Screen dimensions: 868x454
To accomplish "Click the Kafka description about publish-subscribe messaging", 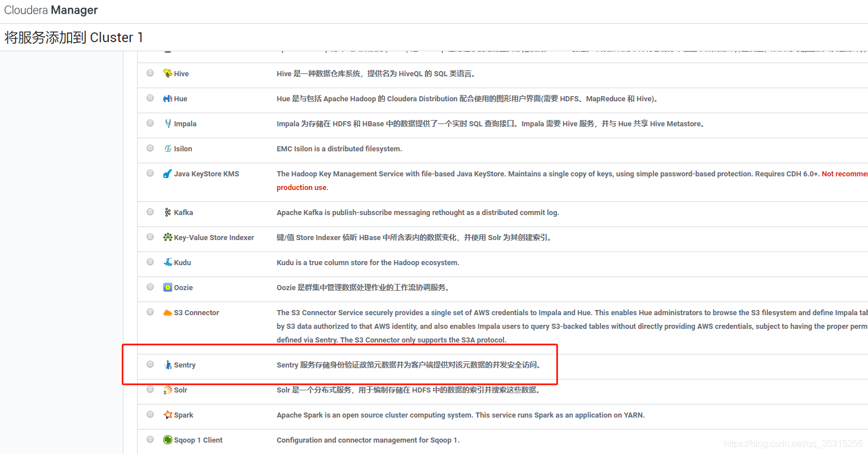I will (x=418, y=212).
